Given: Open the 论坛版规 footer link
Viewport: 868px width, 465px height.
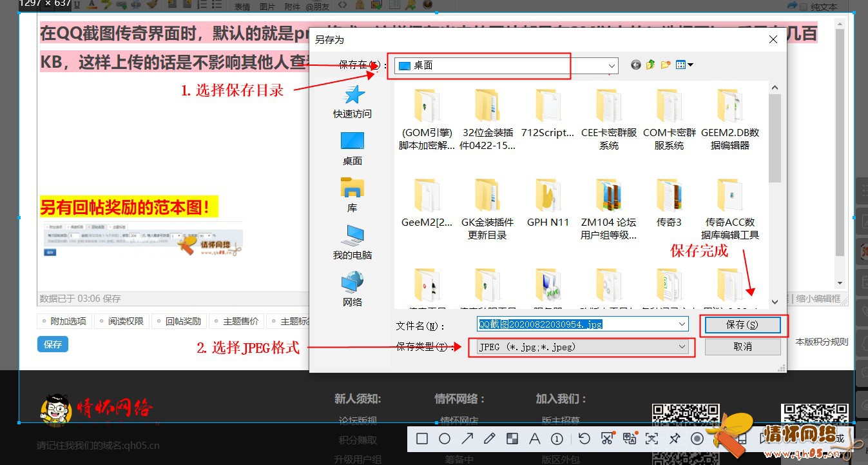Looking at the screenshot, I should click(358, 420).
